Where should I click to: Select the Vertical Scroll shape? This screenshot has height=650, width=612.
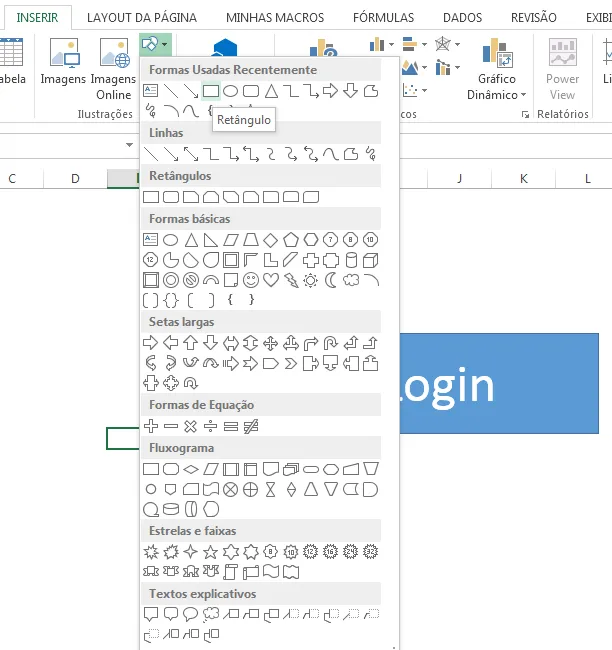click(230, 572)
